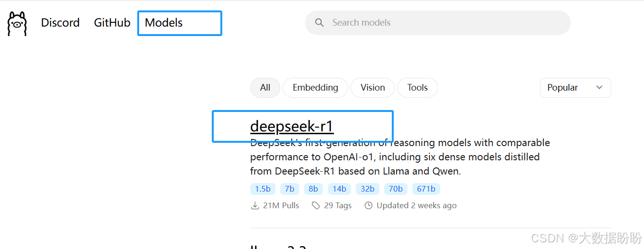
Task: Click the Tags label icon
Action: (316, 205)
